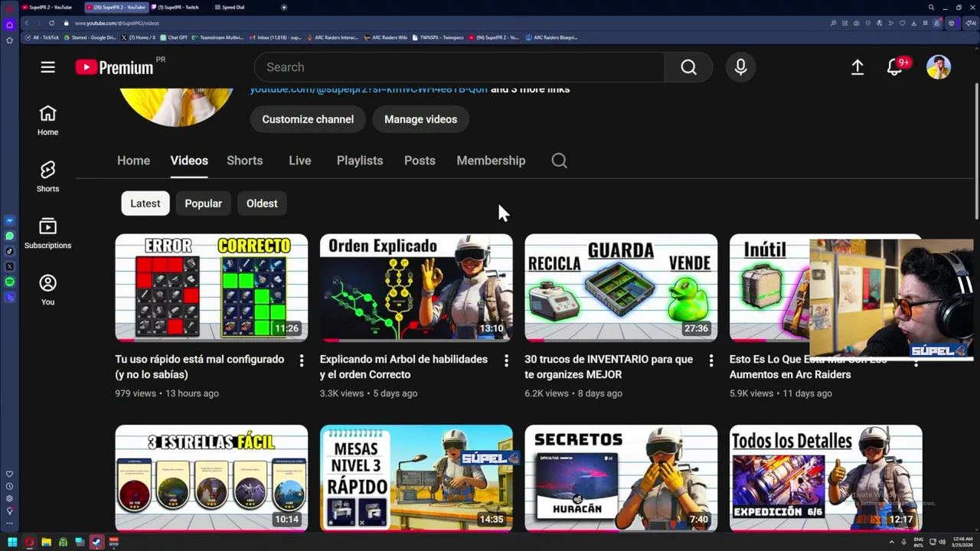
Task: Open the Create upload icon
Action: pos(857,67)
